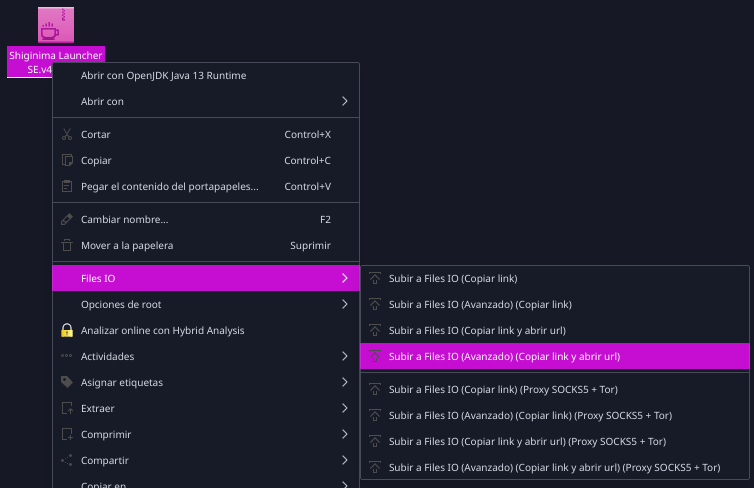Select Avanzado Copiar link y abrir url Proxy SOCKS5 option
Screen dimensions: 754x488
click(555, 467)
